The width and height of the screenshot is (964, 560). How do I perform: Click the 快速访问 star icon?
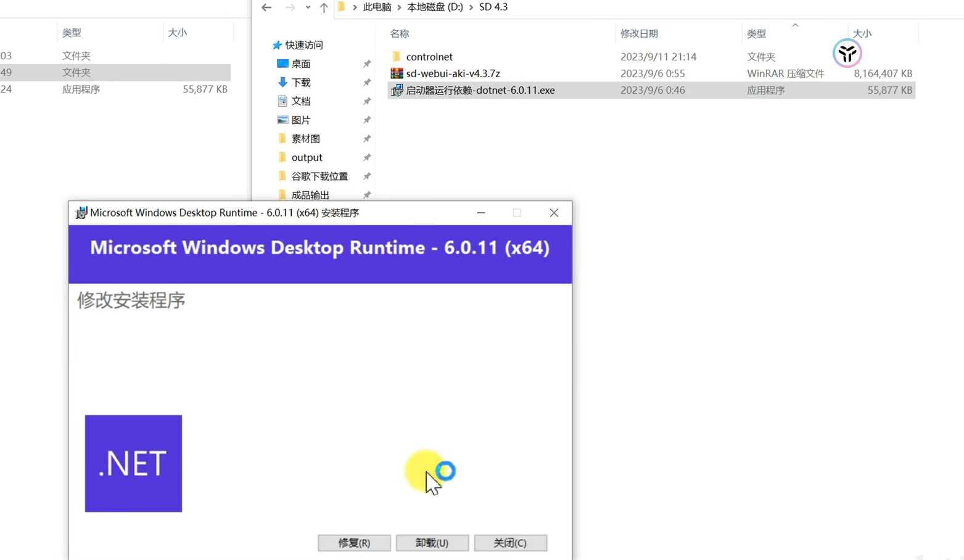click(277, 45)
